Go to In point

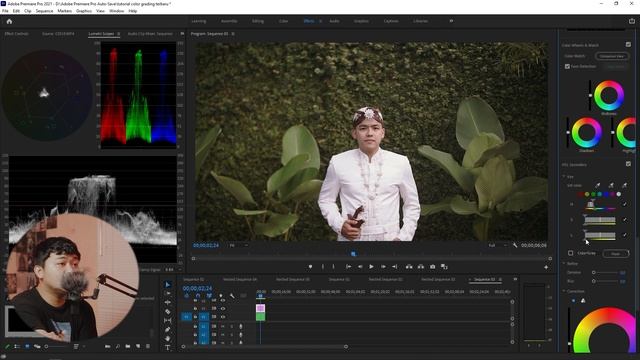348,267
